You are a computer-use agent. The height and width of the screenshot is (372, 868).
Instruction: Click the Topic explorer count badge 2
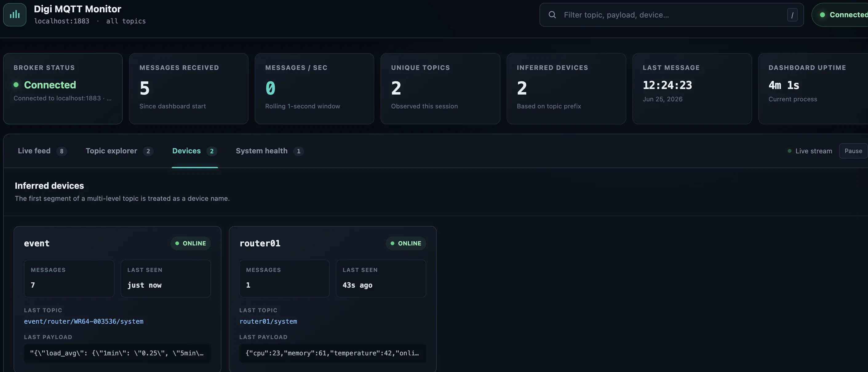(148, 151)
